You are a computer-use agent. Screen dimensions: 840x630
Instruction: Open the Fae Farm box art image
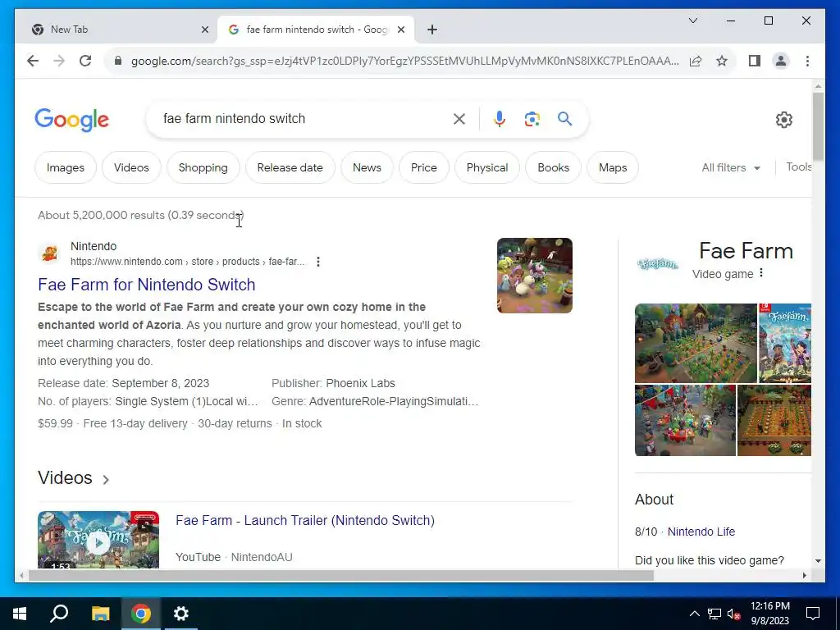point(785,344)
